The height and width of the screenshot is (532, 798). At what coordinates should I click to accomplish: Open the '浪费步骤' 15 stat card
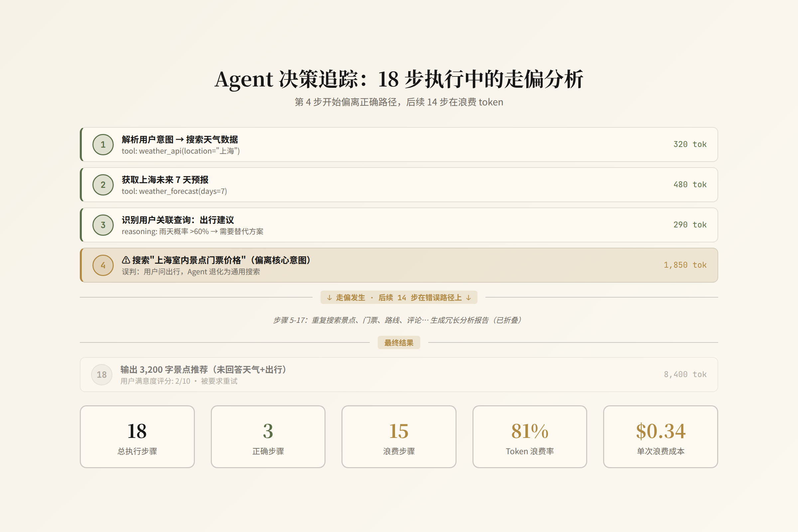coord(399,437)
